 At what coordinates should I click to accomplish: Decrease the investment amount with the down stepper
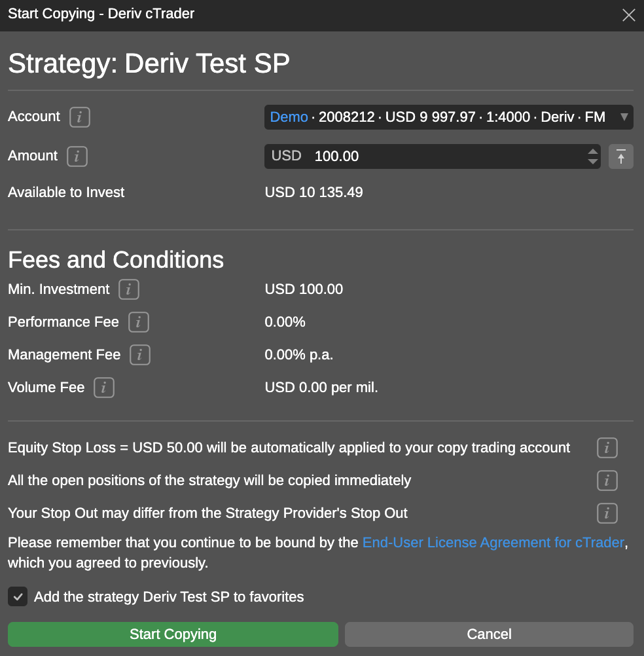[593, 160]
